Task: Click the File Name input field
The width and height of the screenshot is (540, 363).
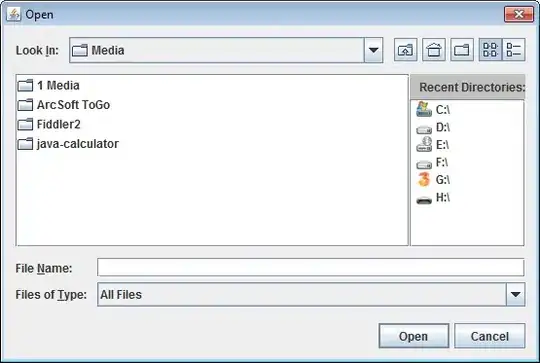Action: pos(311,268)
